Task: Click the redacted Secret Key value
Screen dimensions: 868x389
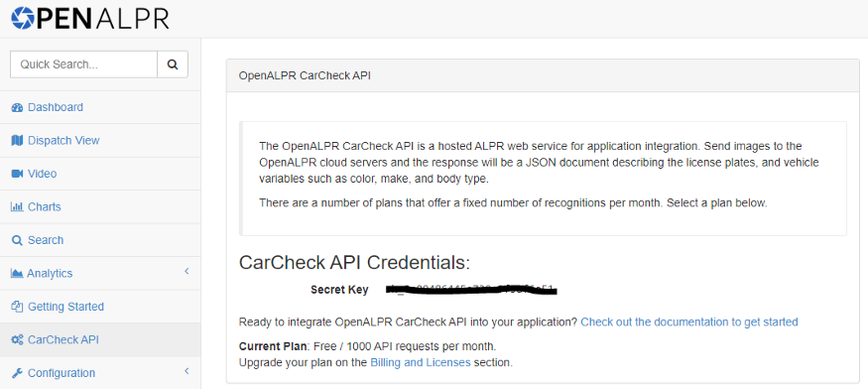Action: [x=471, y=289]
